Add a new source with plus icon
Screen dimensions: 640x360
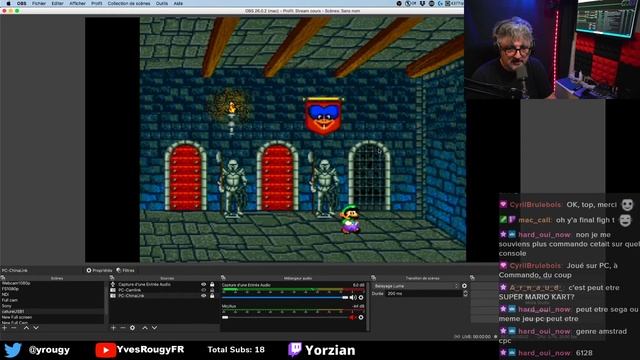click(113, 328)
